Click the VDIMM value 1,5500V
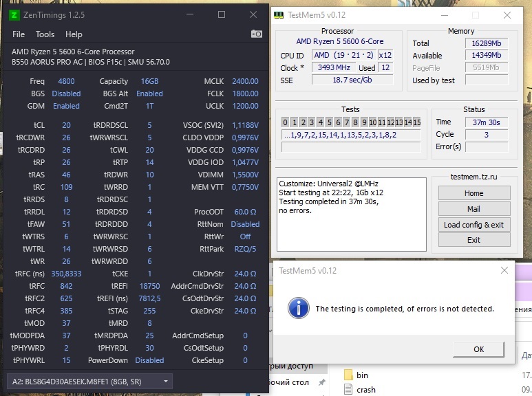 [245, 175]
